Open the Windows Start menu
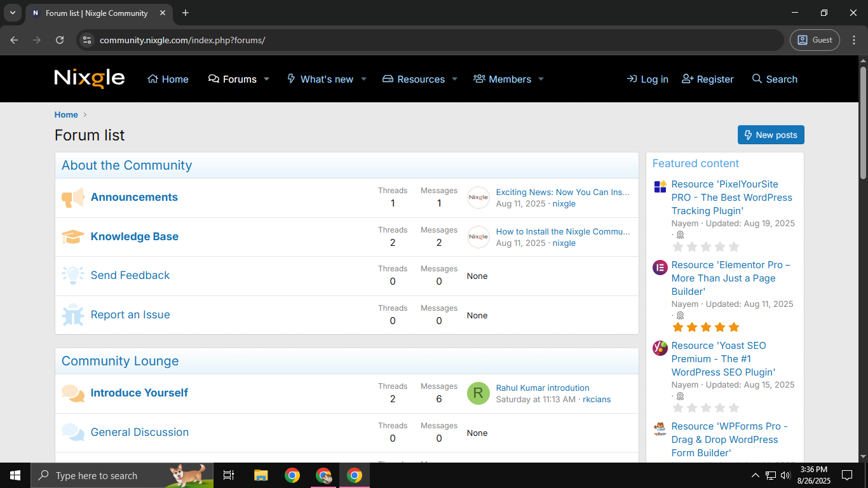868x488 pixels. coord(15,475)
